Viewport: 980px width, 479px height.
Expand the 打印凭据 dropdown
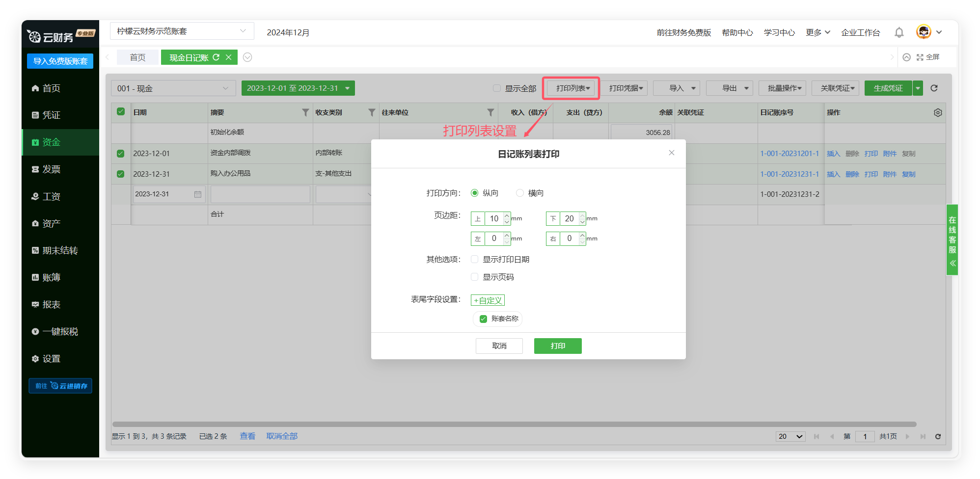[x=626, y=88]
